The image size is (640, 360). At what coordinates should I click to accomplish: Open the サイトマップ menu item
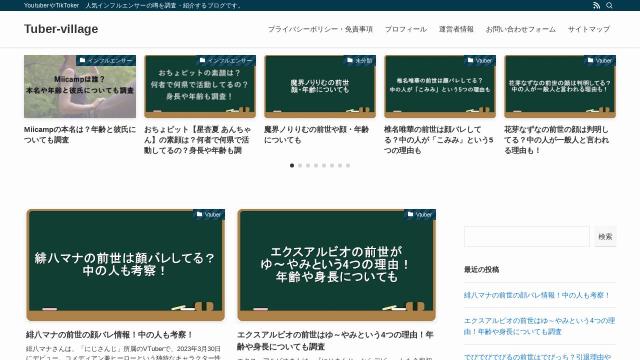[589, 29]
